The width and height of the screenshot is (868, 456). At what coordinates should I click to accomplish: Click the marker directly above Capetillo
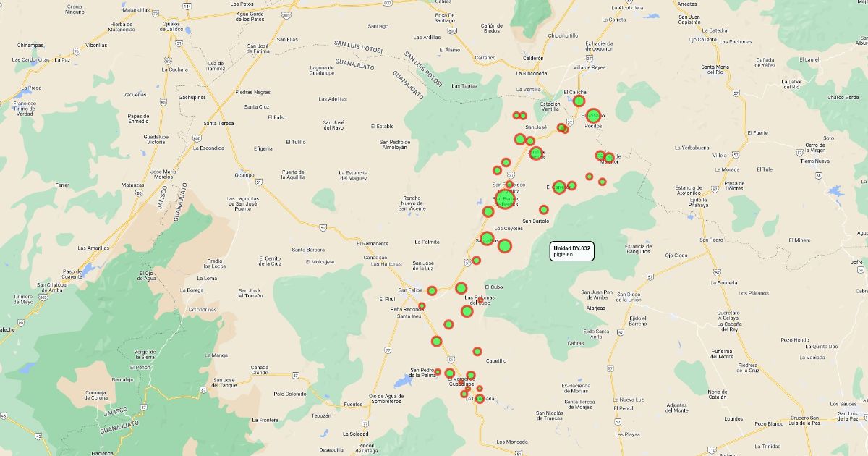pos(477,352)
